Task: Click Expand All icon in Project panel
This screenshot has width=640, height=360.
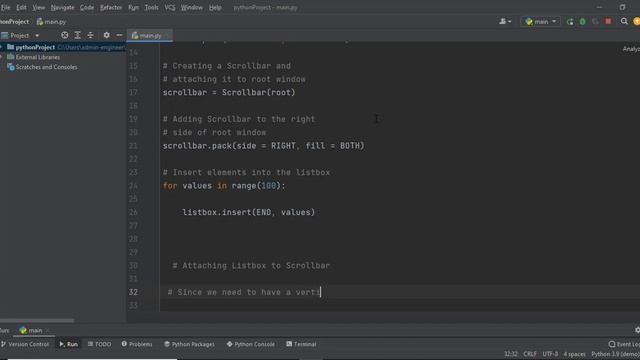Action: pyautogui.click(x=78, y=36)
